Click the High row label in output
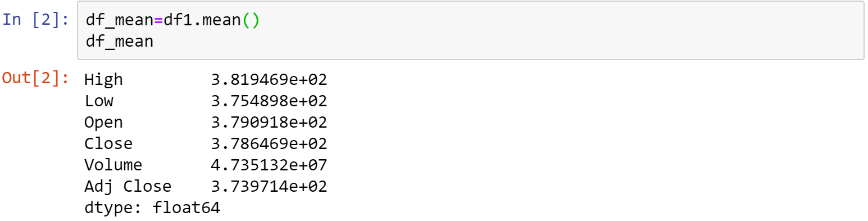The width and height of the screenshot is (868, 221). click(x=103, y=80)
